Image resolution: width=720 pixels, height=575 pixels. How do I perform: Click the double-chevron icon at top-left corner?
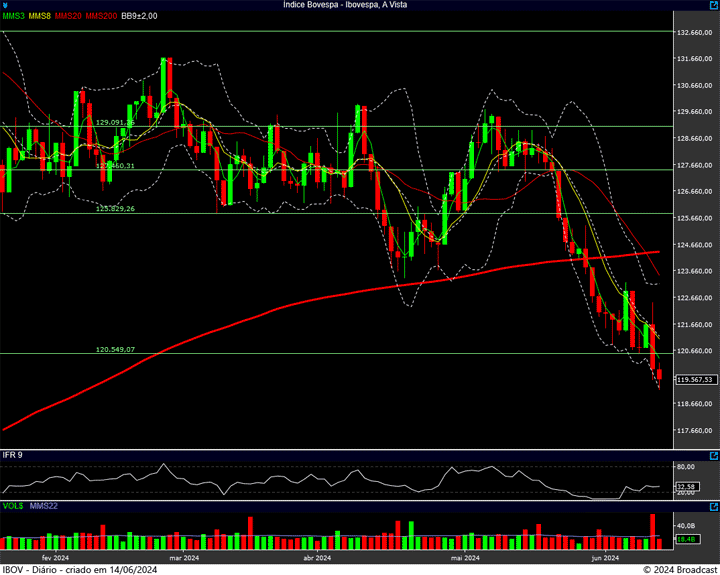tap(6, 5)
